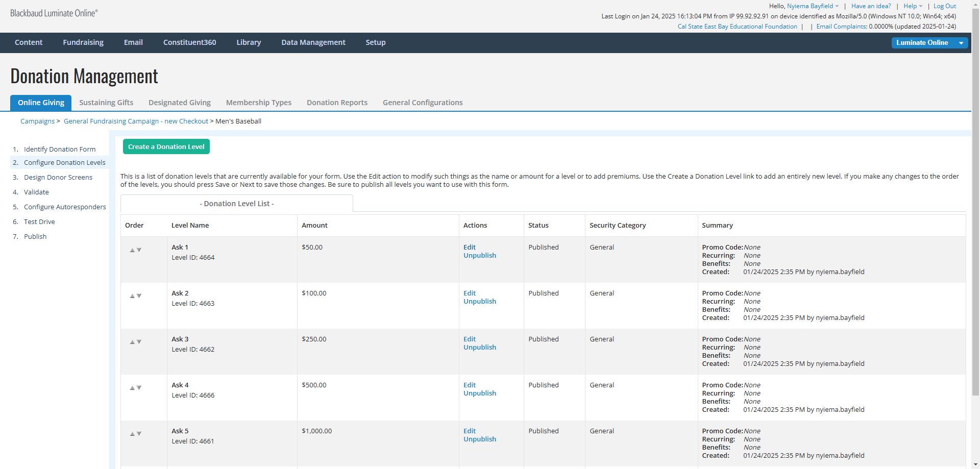This screenshot has height=469, width=980.
Task: Click the Have an idea? link
Action: [871, 6]
